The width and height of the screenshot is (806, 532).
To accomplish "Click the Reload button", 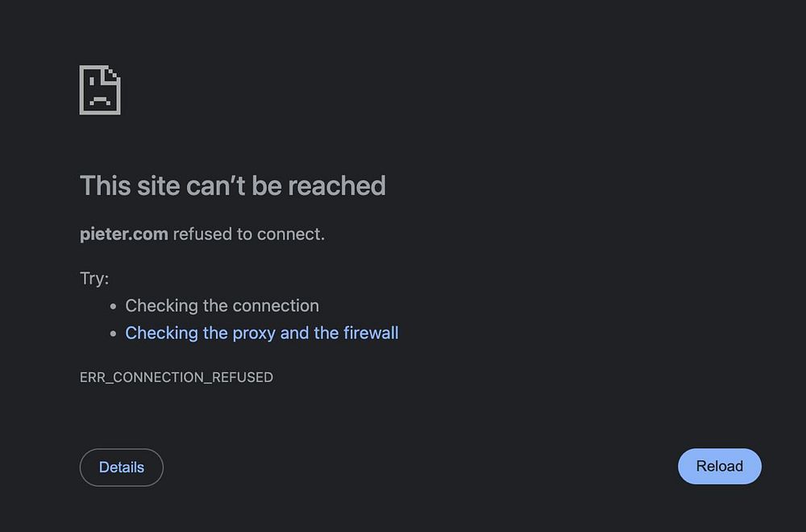I will tap(719, 467).
